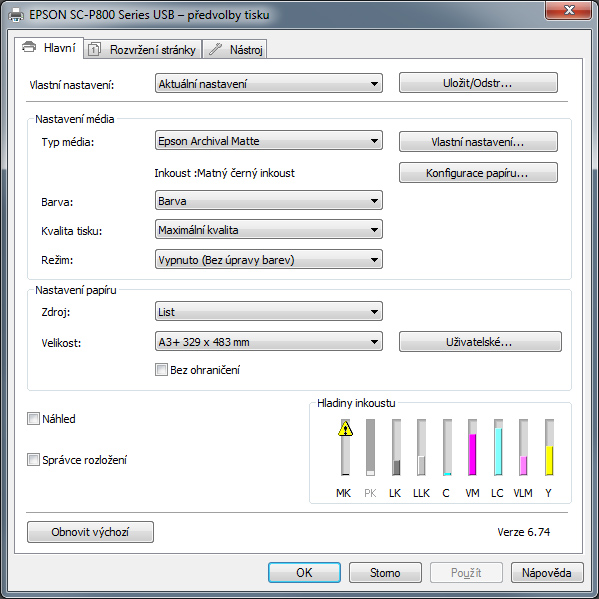Click the VLM ink level bar
The width and height of the screenshot is (599, 599).
pos(523,447)
